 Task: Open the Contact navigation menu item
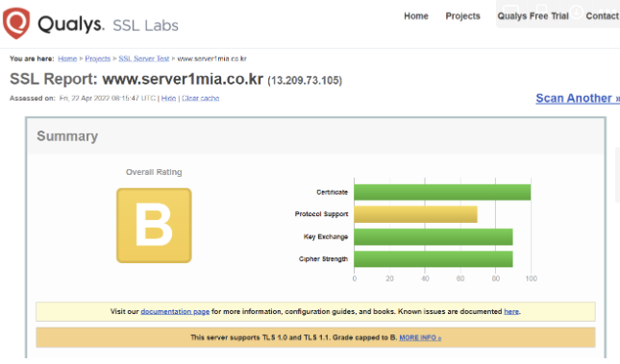pos(602,16)
